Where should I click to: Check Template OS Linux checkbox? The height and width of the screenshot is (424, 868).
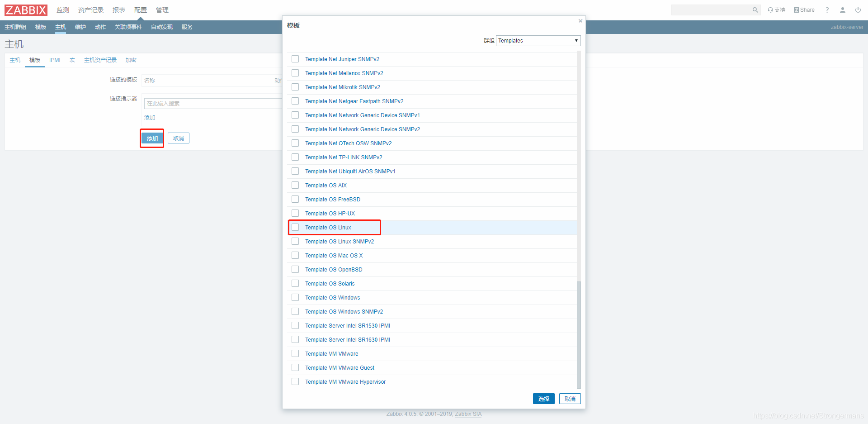[x=295, y=227]
